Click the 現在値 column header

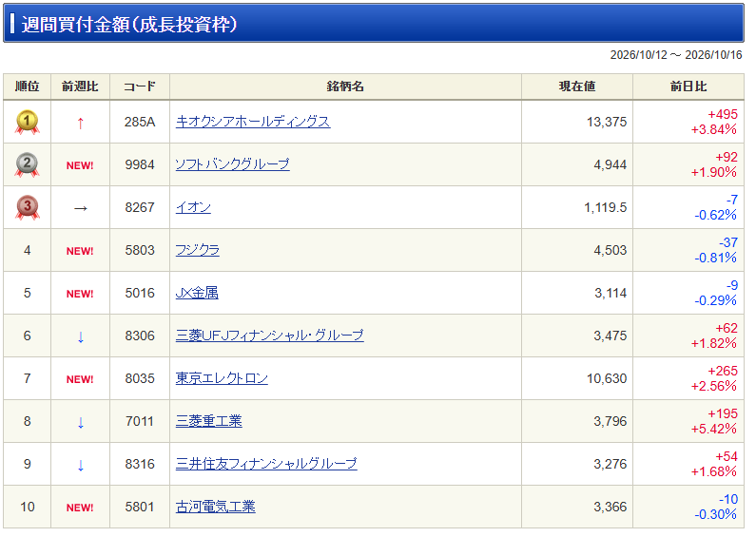[x=577, y=86]
